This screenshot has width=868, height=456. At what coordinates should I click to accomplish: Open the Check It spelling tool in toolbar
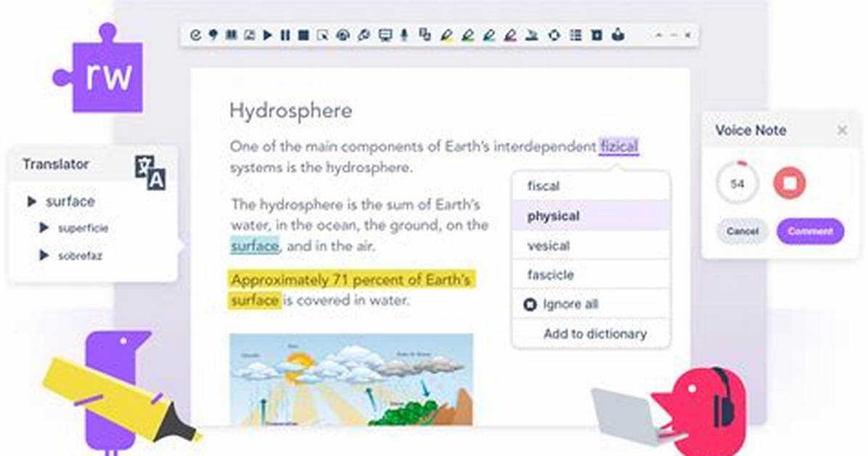click(195, 36)
